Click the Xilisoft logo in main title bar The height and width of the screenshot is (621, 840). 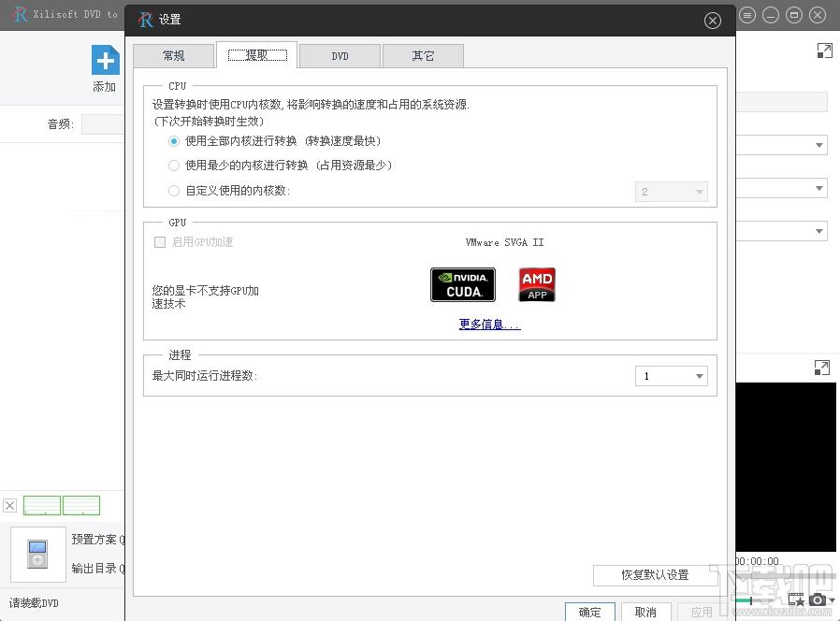point(21,14)
